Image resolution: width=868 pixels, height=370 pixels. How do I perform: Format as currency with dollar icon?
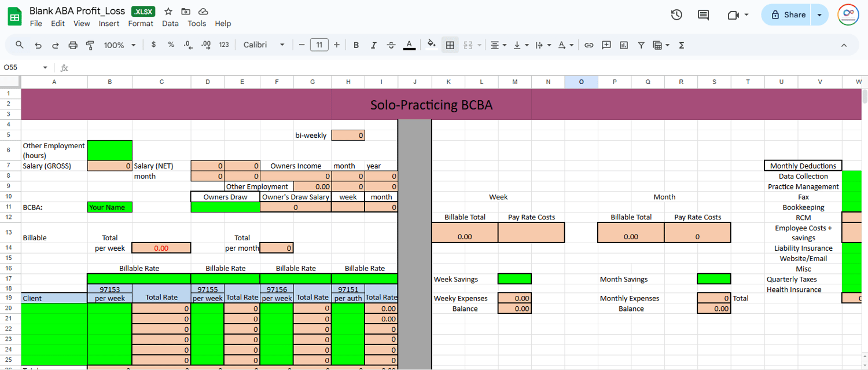153,45
